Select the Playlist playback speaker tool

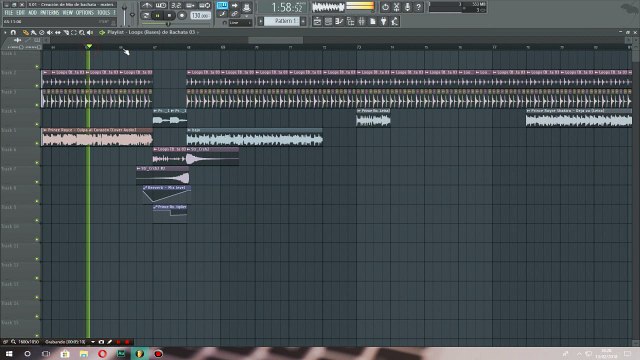coord(90,32)
